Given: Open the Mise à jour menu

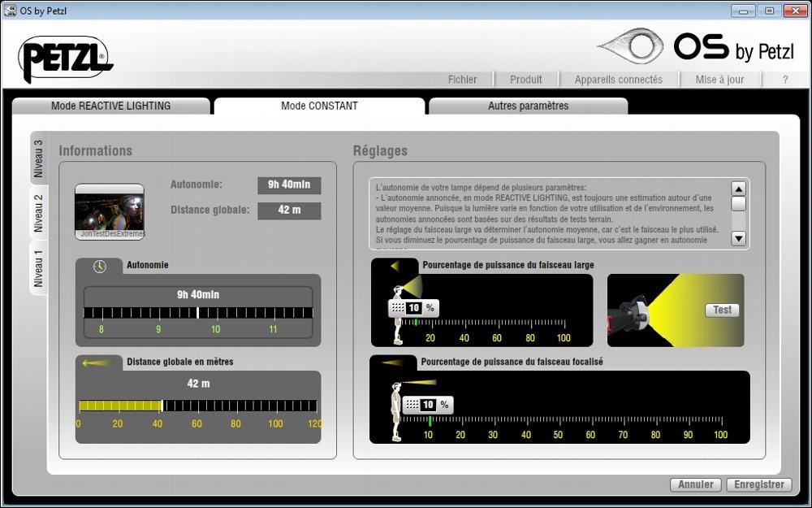Looking at the screenshot, I should tap(719, 80).
